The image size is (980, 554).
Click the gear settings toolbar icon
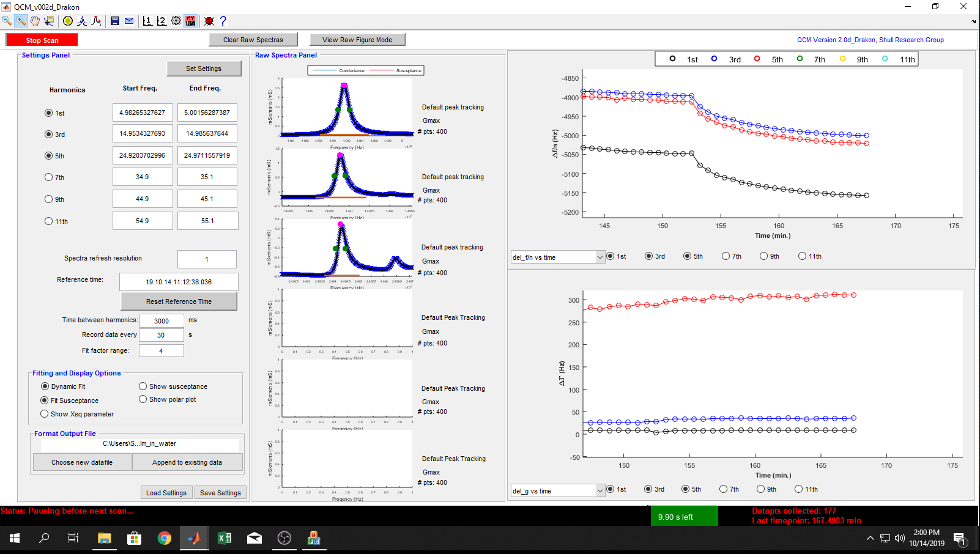click(x=176, y=21)
